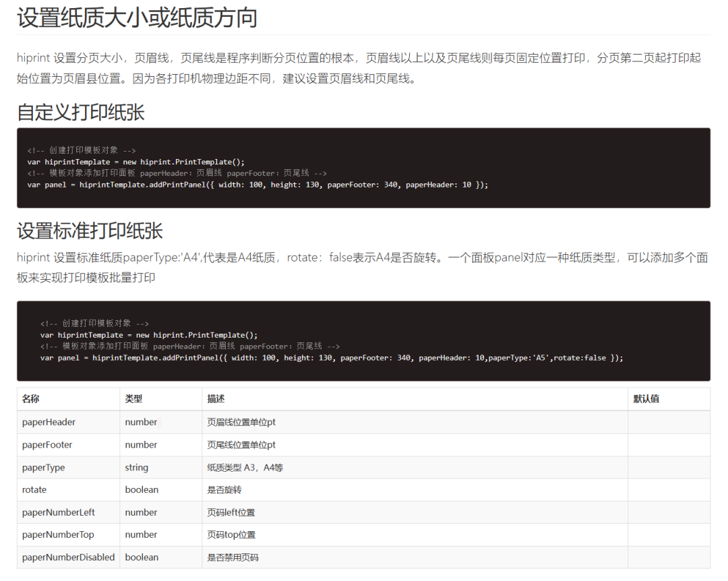Image resolution: width=728 pixels, height=581 pixels.
Task: Click the addPrintPanel line with paperType:'A5'
Action: (x=332, y=358)
